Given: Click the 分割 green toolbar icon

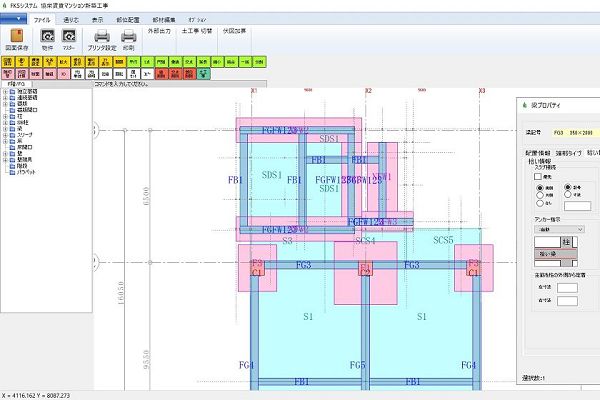Looking at the screenshot, I should click(259, 62).
